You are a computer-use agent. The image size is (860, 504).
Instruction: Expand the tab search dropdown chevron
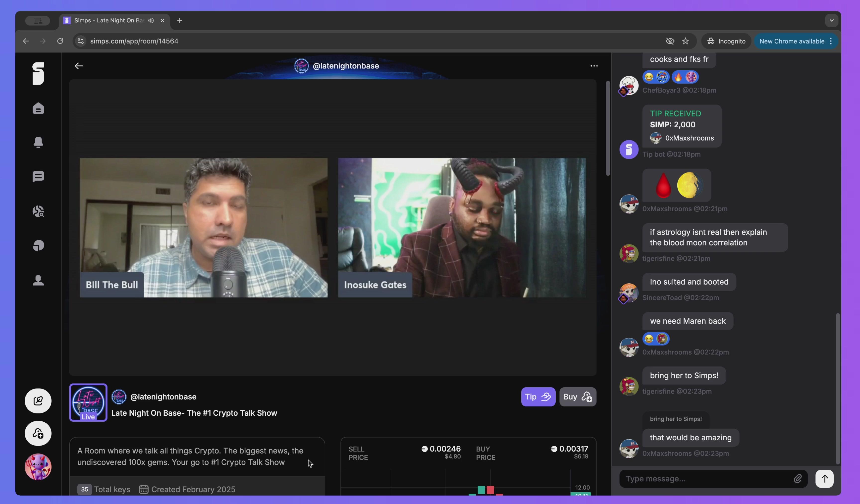[x=831, y=20]
